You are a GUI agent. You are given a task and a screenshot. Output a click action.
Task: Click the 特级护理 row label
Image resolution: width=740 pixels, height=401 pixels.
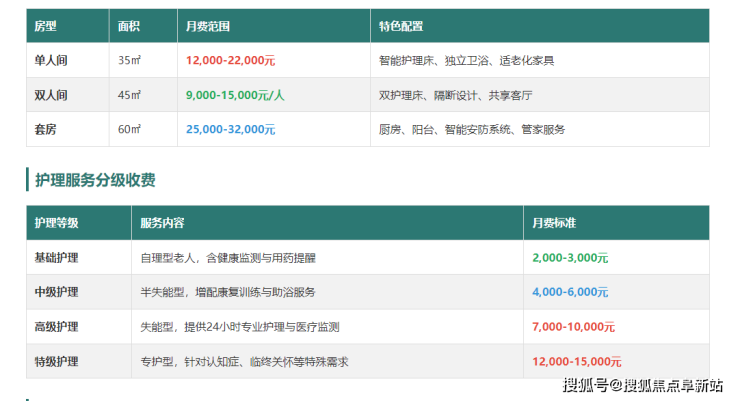pyautogui.click(x=56, y=361)
